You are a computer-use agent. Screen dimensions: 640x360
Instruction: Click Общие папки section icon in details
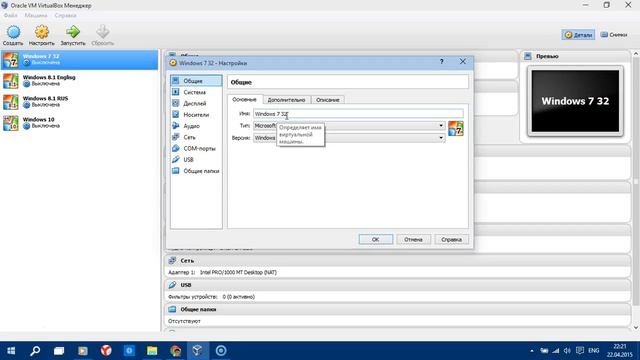click(172, 309)
